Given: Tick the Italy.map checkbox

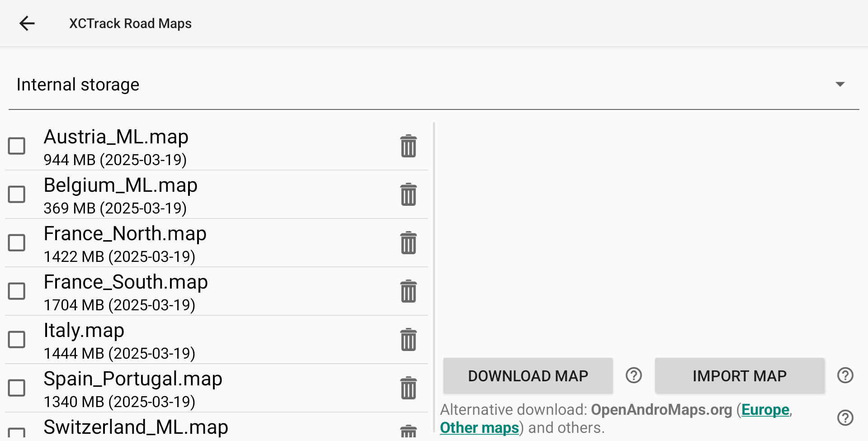Looking at the screenshot, I should click(x=17, y=340).
